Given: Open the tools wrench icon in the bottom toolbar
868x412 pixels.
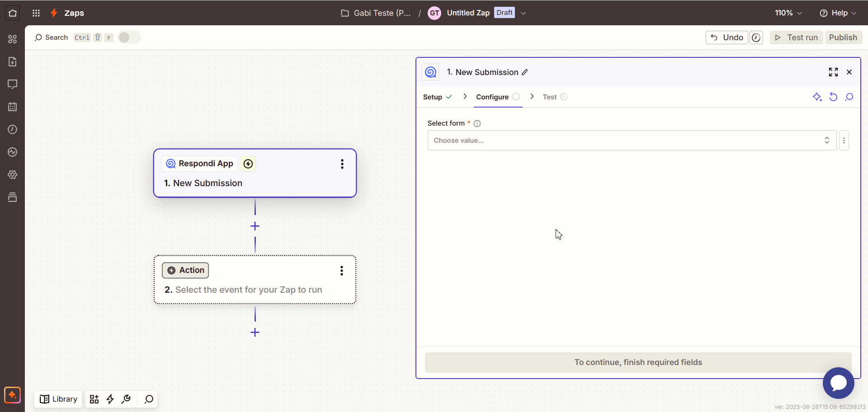Looking at the screenshot, I should 126,399.
